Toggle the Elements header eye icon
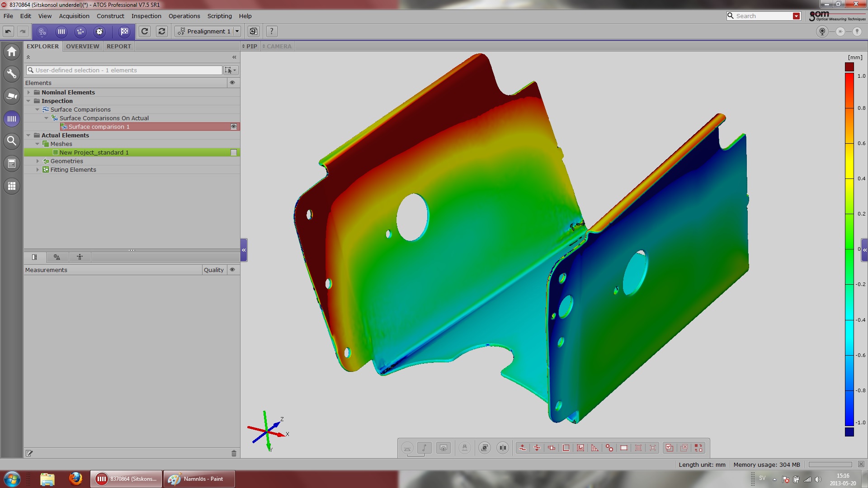The height and width of the screenshot is (488, 868). (232, 83)
